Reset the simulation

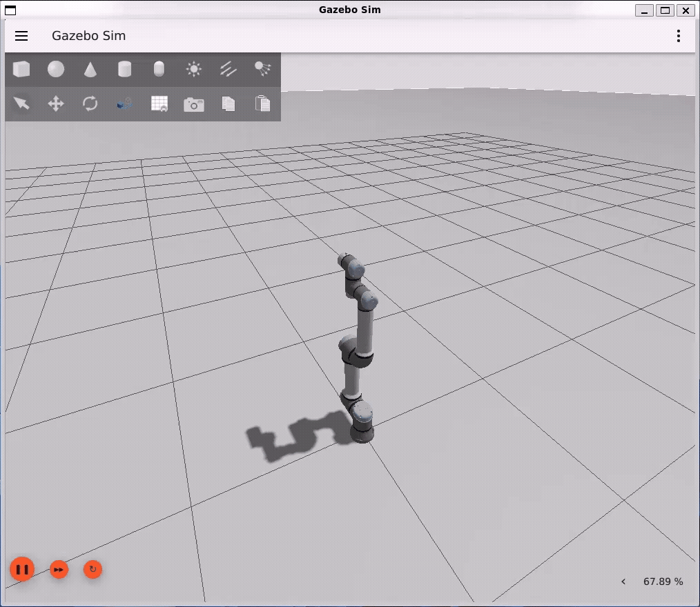[93, 569]
